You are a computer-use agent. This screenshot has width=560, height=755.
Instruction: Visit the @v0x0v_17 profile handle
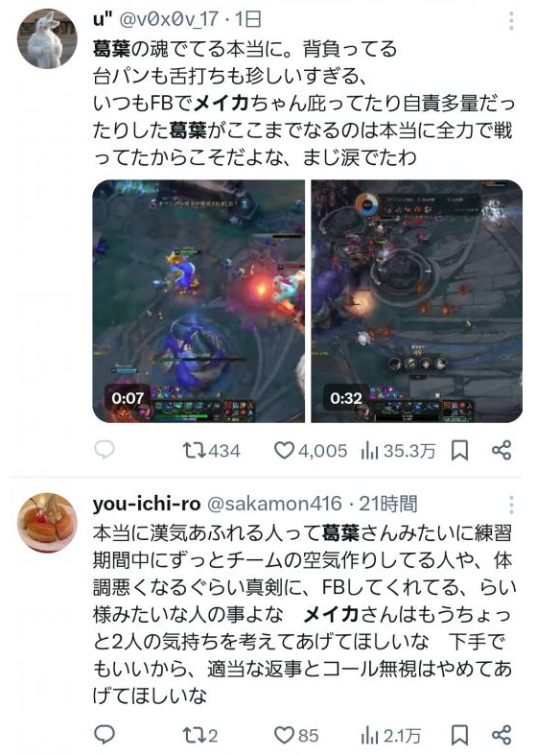tap(169, 19)
